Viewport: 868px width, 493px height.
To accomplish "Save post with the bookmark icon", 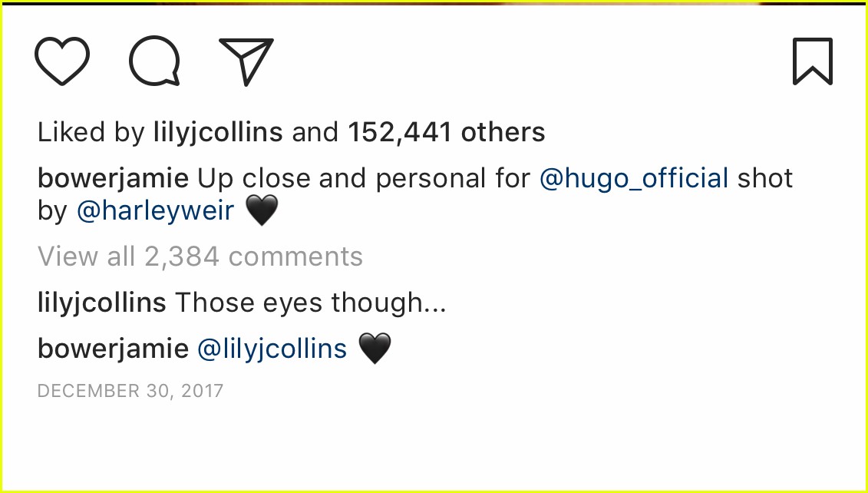I will point(812,61).
